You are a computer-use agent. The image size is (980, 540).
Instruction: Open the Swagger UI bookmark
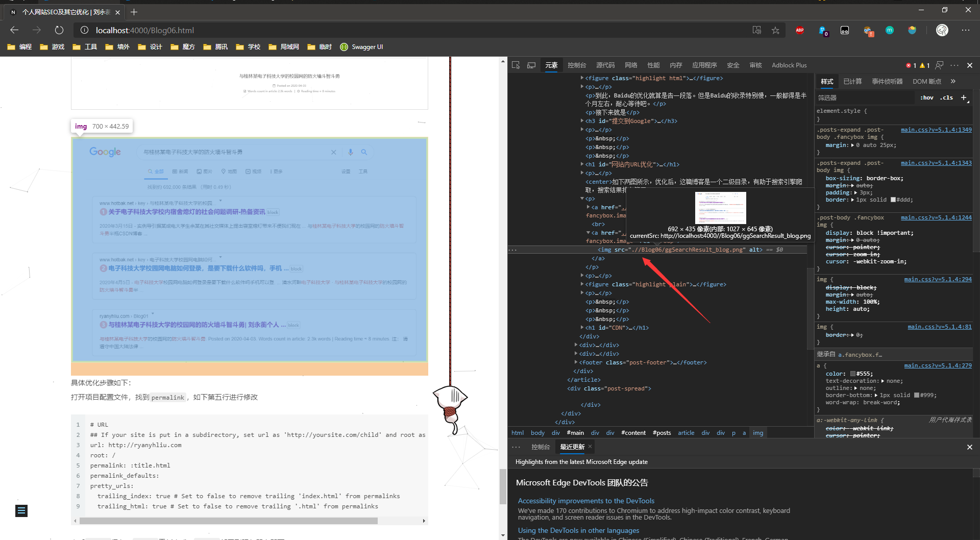361,47
